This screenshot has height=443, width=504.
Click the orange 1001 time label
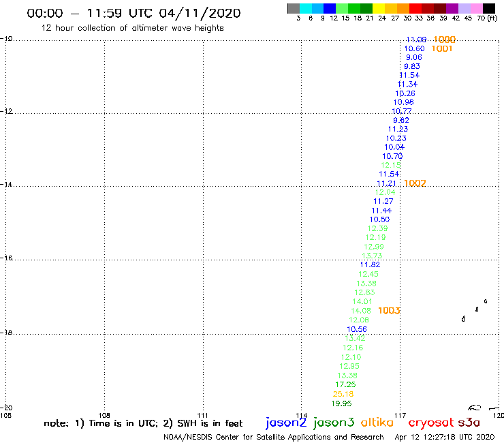tap(442, 48)
